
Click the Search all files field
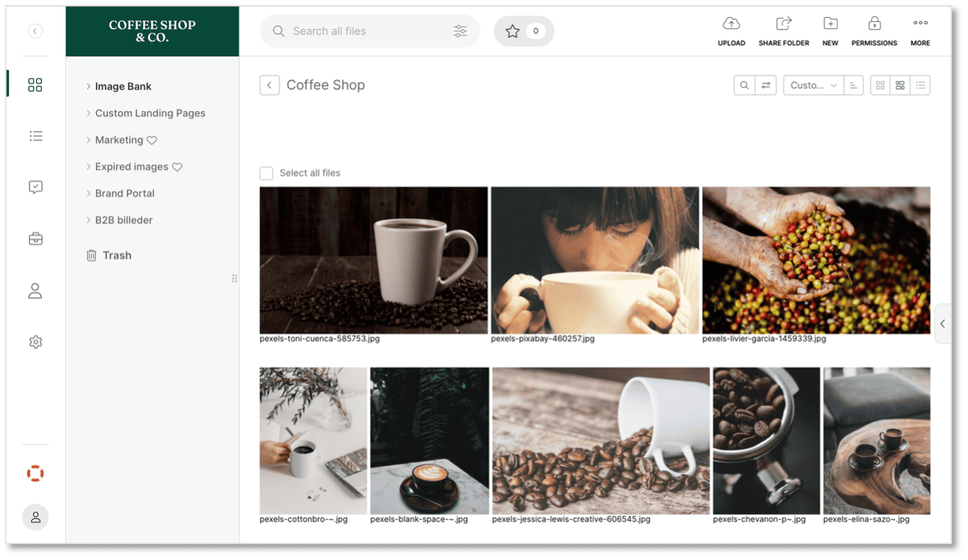[363, 31]
